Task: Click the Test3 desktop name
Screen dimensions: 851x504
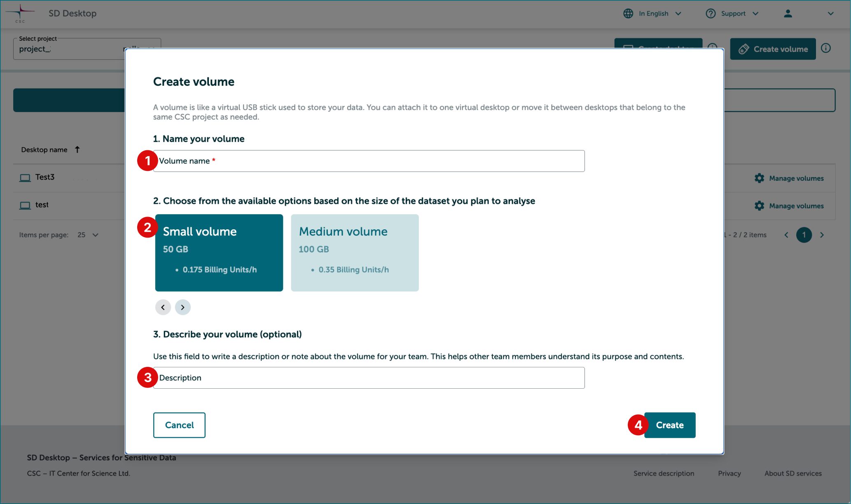Action: (45, 177)
